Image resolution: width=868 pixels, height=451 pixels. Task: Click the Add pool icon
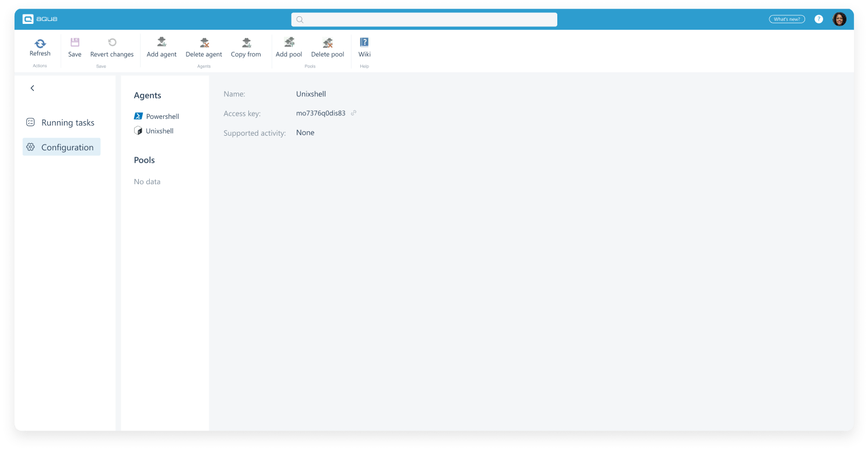(289, 43)
